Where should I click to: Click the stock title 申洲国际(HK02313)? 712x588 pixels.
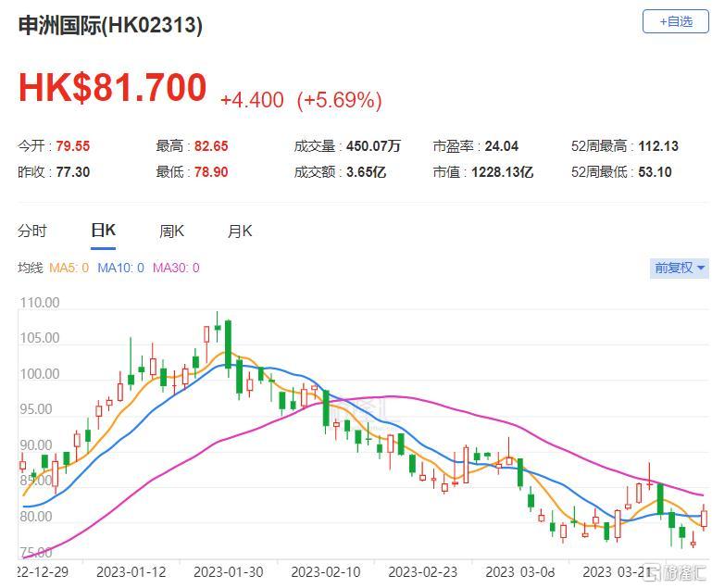tap(110, 25)
